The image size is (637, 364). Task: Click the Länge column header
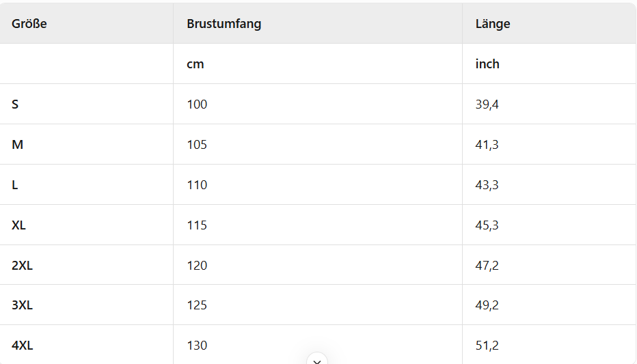492,24
